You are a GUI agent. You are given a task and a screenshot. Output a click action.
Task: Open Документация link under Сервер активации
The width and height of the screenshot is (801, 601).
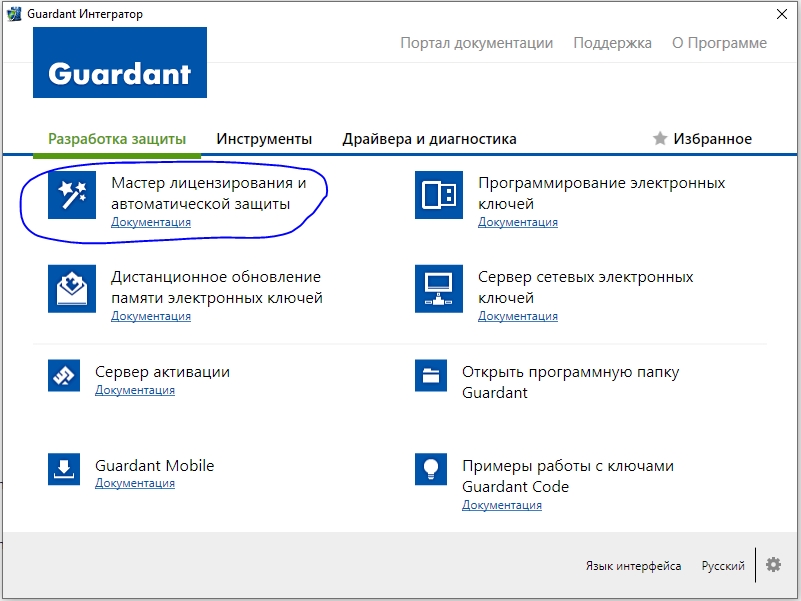[x=135, y=390]
